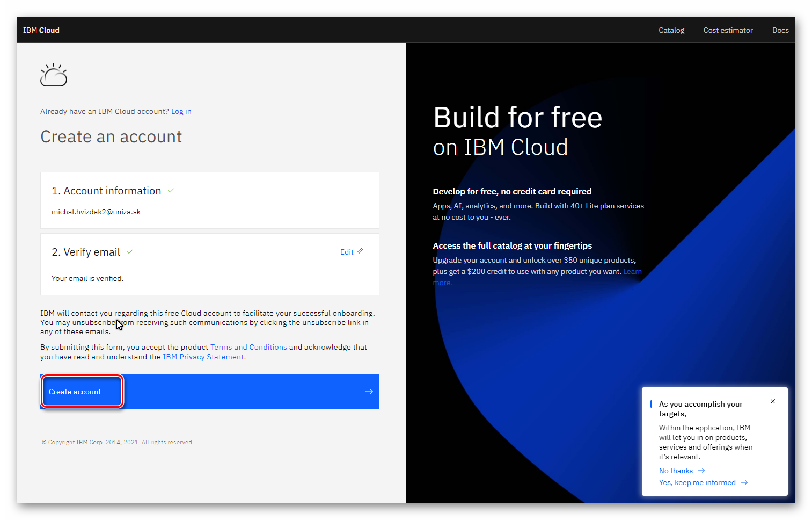
Task: Click the IBM Cloud logo in header
Action: [41, 30]
